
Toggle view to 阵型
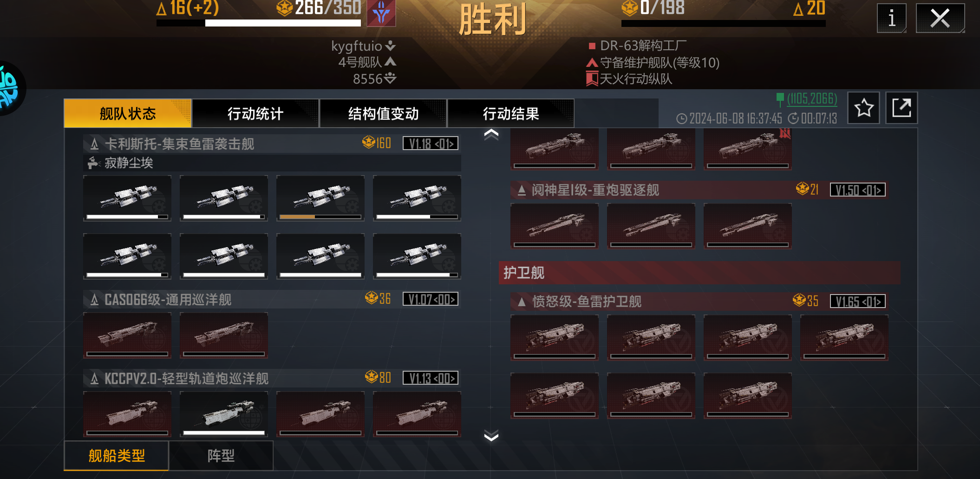[x=221, y=456]
